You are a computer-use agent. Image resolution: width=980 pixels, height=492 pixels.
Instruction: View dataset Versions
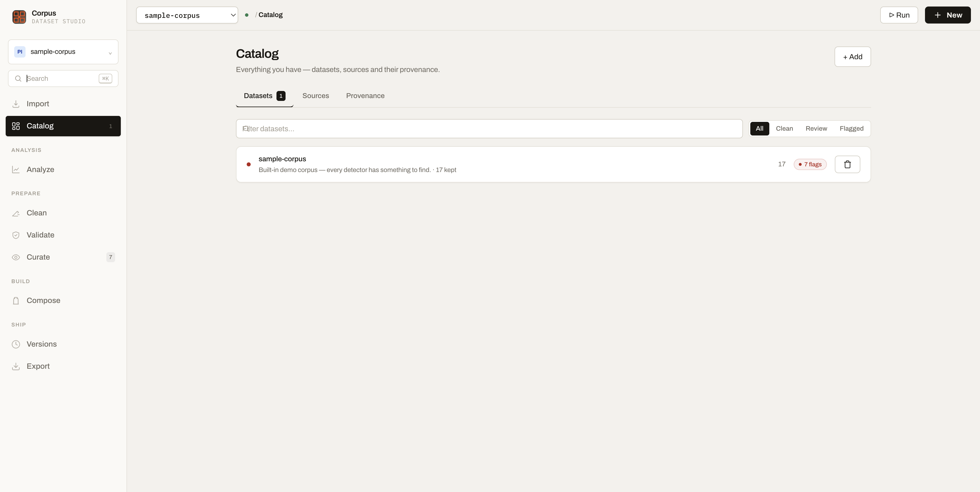click(63, 344)
